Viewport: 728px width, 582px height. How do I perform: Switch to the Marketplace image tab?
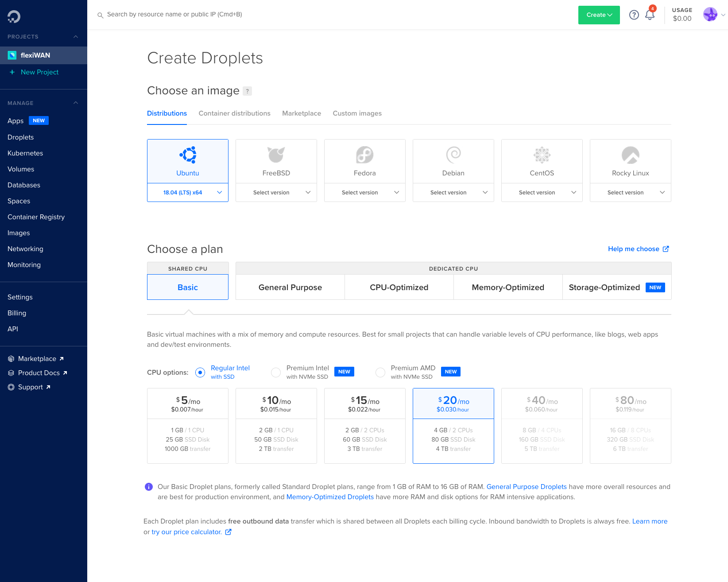(x=302, y=113)
